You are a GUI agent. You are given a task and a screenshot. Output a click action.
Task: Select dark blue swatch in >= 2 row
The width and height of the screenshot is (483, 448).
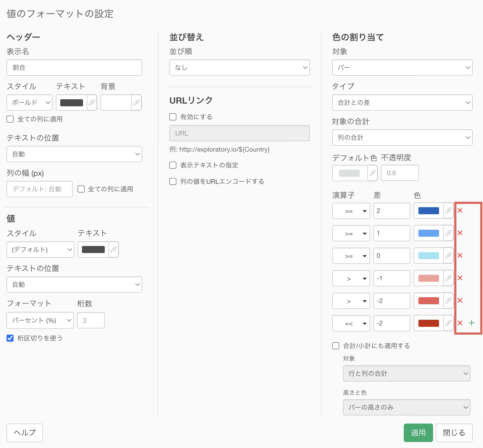[429, 211]
